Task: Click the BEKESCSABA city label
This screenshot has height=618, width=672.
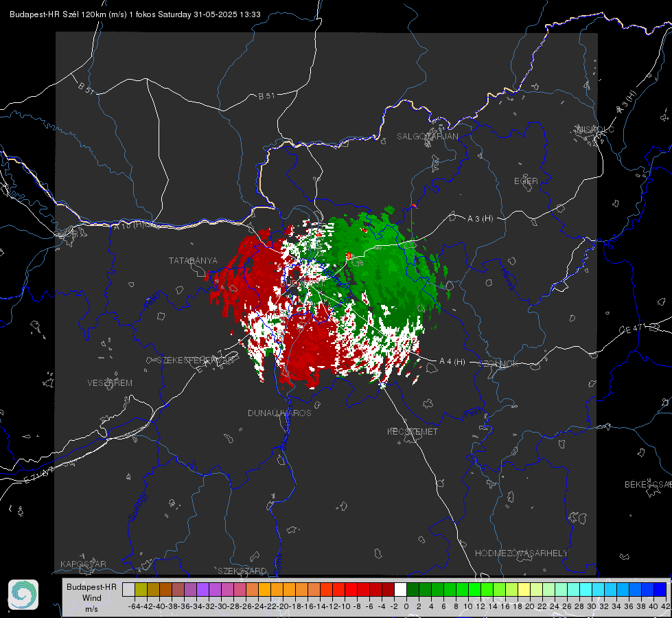Action: click(648, 485)
